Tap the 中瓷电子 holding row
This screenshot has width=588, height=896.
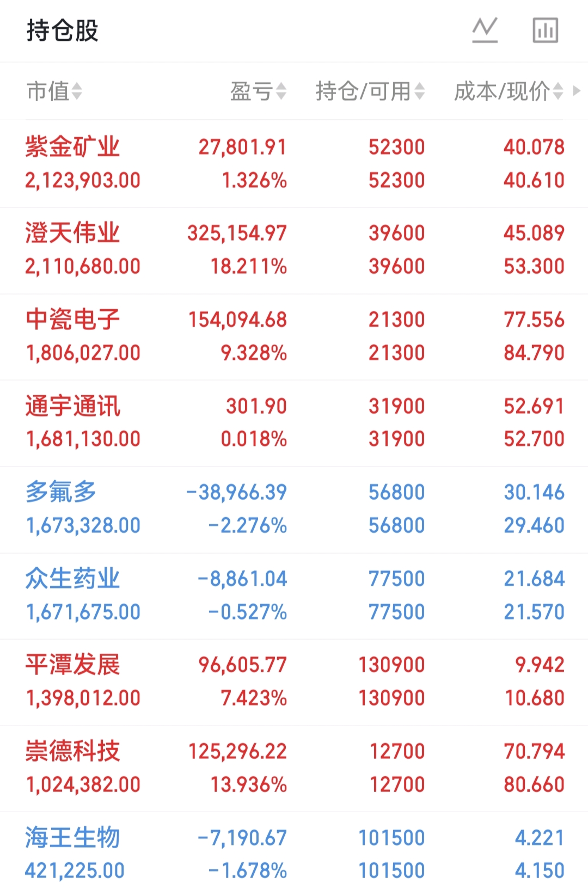click(72, 320)
